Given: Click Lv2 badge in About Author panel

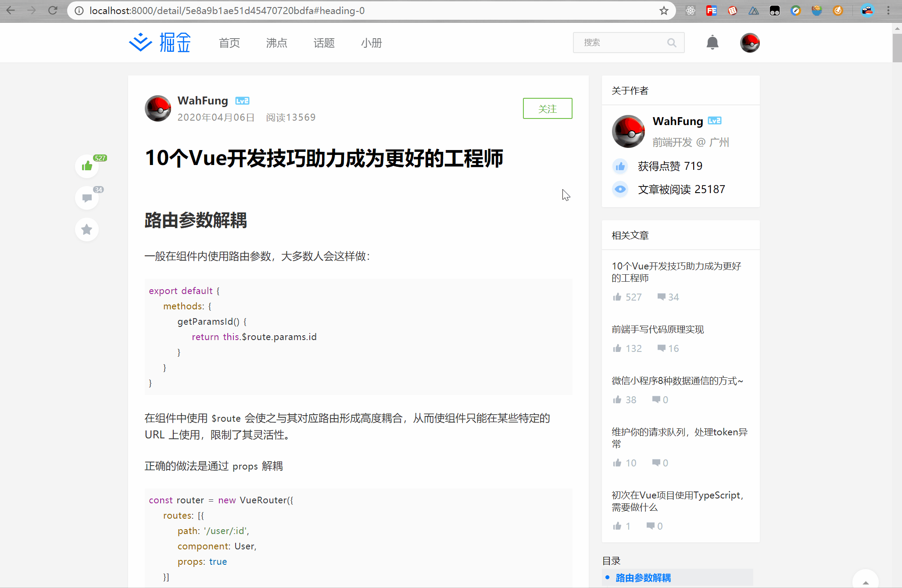Looking at the screenshot, I should click(x=715, y=121).
